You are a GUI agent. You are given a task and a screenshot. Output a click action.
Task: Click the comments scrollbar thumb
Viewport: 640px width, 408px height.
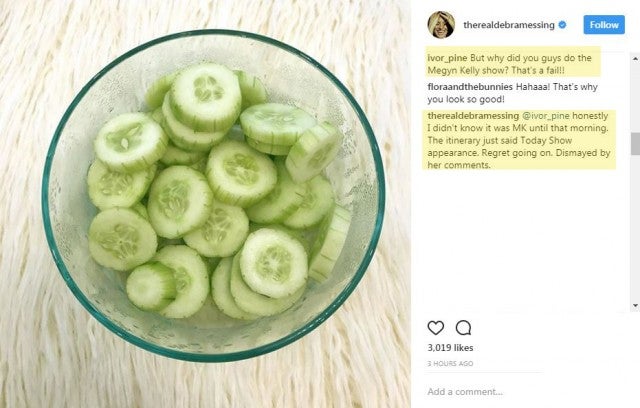pos(634,142)
